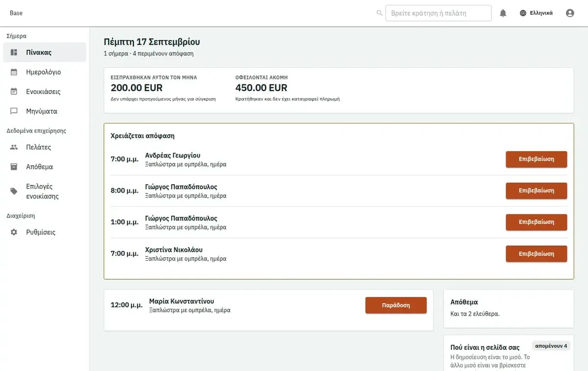This screenshot has height=371, width=588.
Task: Confirm Χριστίνα Νικολάου's 7:00 booking
Action: [537, 254]
